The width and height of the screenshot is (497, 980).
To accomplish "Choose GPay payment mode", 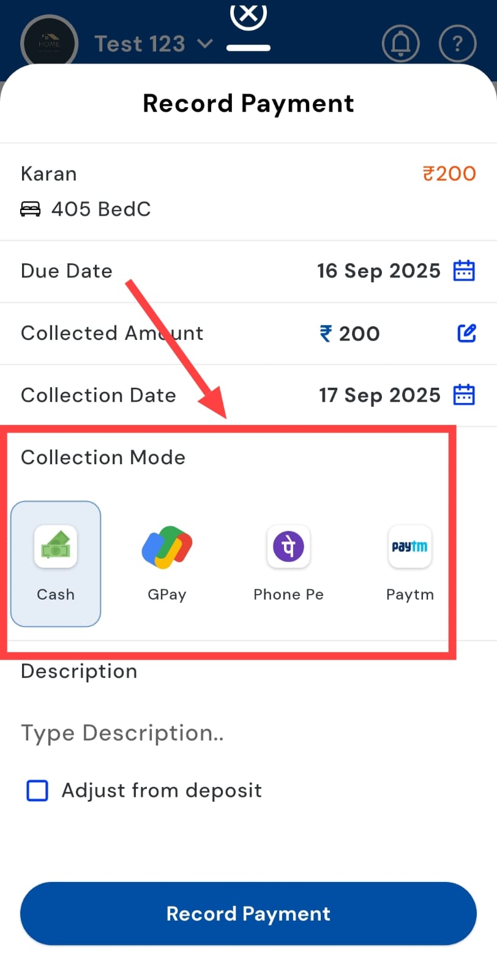I will point(166,563).
